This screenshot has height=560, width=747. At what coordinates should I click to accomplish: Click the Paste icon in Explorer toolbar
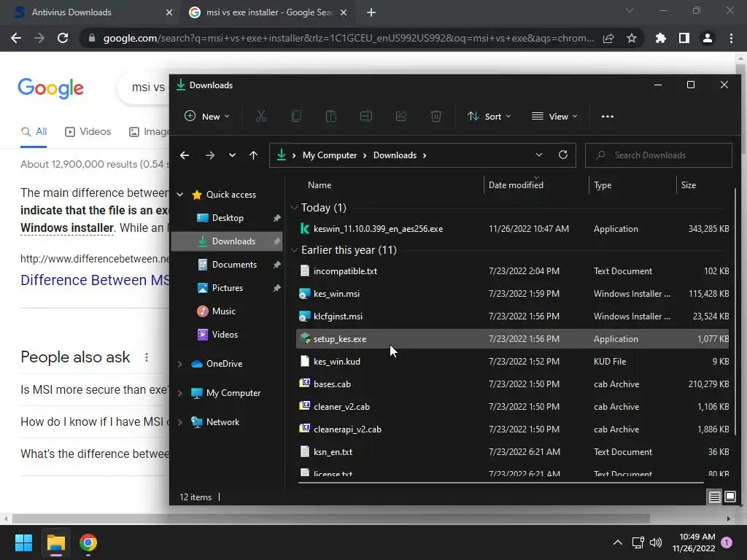pyautogui.click(x=331, y=116)
